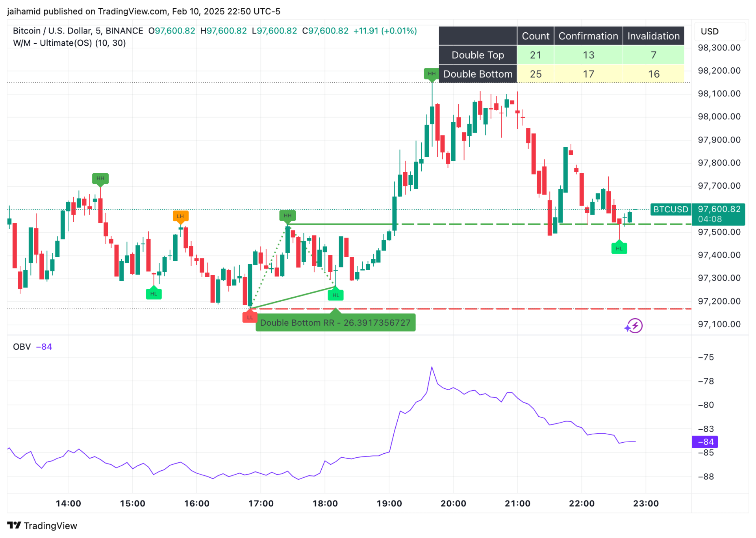
Task: Click the Bitcoin / U.S. Dollar symbol title
Action: pos(78,31)
